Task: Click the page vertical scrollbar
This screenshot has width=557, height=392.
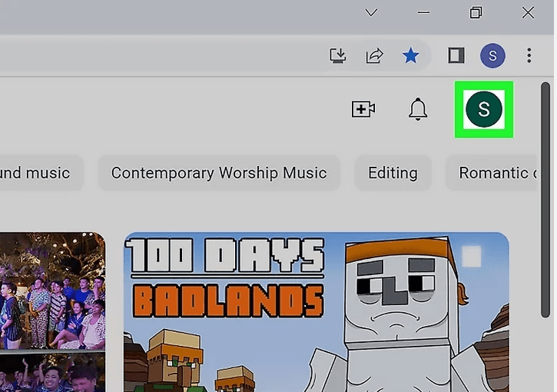Action: 545,200
